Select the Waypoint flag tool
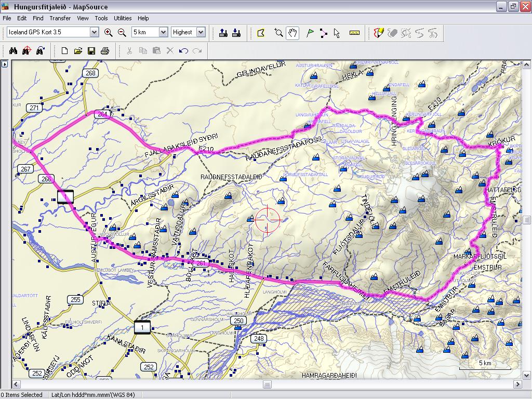The height and width of the screenshot is (399, 532). coord(310,33)
